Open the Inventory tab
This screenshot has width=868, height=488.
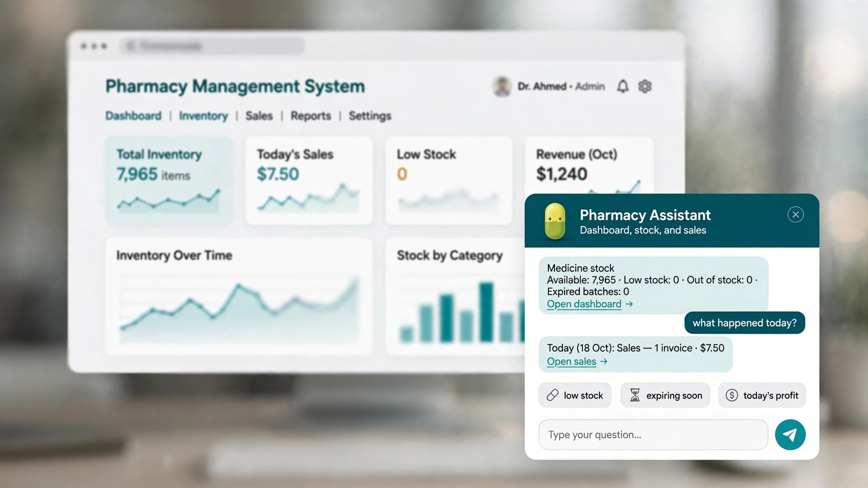203,116
